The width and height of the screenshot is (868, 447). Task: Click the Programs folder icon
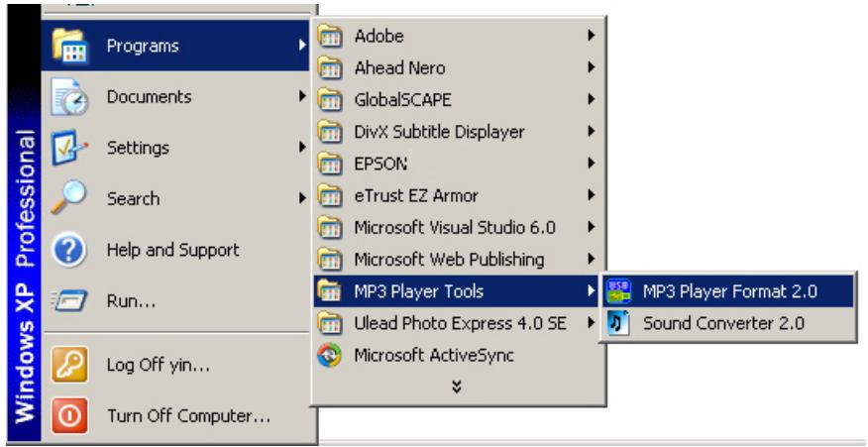click(69, 47)
